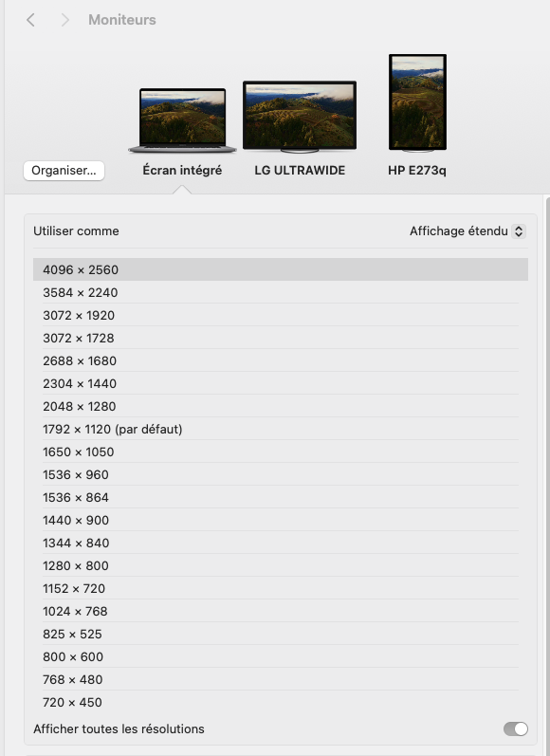The width and height of the screenshot is (550, 756).
Task: Choose 720 × 450 resolution
Action: (281, 702)
